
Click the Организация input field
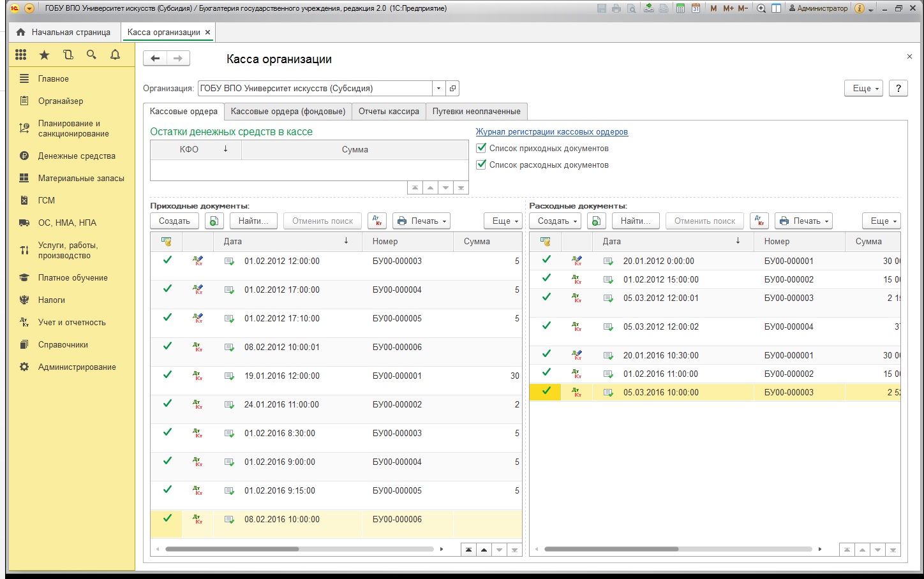tap(315, 89)
